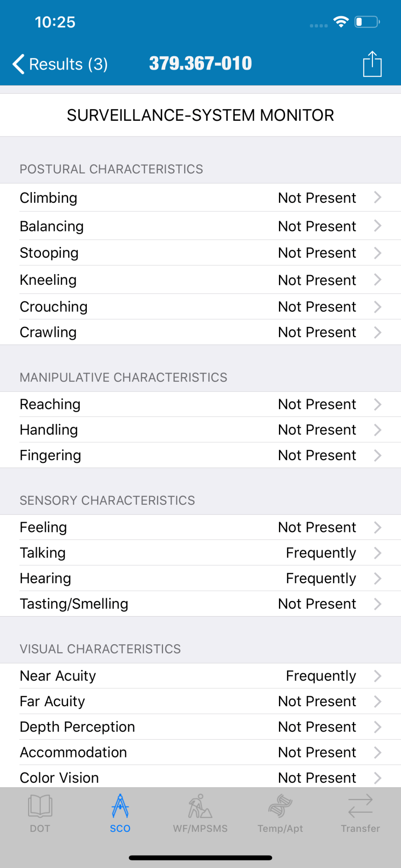Open the Reaching characteristic row
Image resolution: width=401 pixels, height=868 pixels.
200,404
